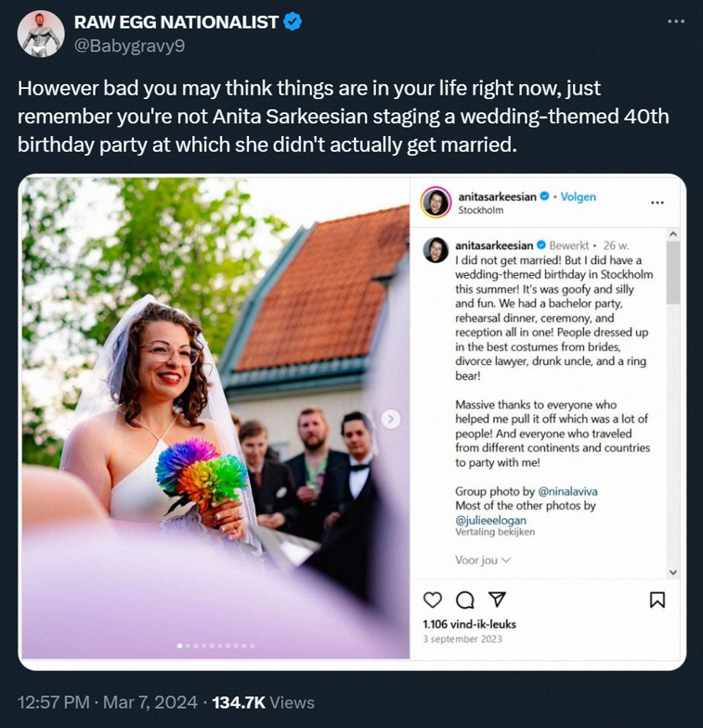Like the Instagram post with heart icon
Image resolution: width=703 pixels, height=728 pixels.
pos(433,599)
